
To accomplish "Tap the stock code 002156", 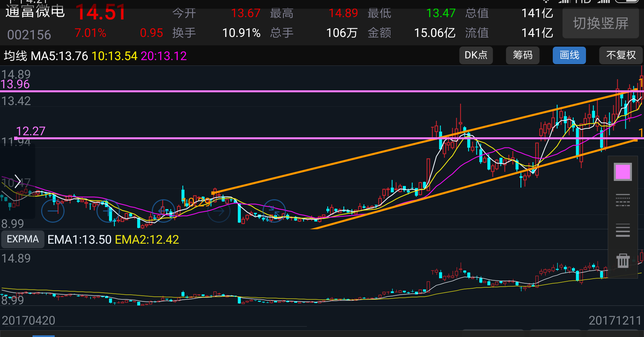I will click(29, 35).
